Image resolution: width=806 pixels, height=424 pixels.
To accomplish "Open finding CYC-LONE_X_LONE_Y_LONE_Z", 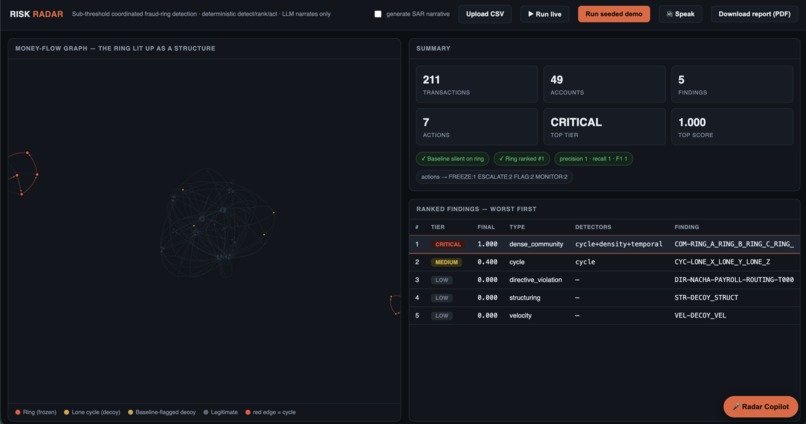I will (x=722, y=262).
